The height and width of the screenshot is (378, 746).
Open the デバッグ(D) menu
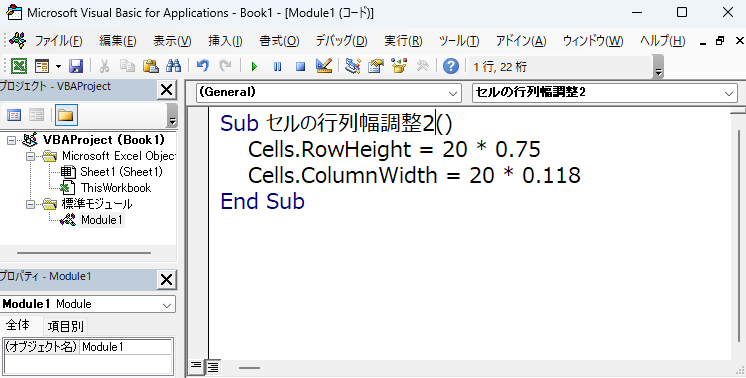342,41
